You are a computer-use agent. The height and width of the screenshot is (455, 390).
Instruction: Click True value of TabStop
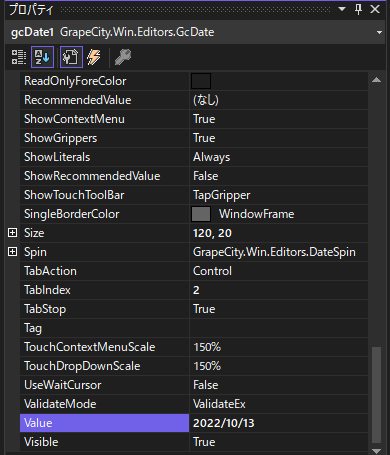(x=204, y=309)
